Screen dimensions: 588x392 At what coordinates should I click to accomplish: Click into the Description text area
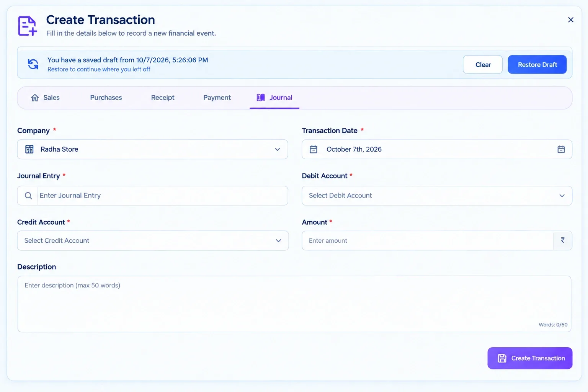[294, 304]
